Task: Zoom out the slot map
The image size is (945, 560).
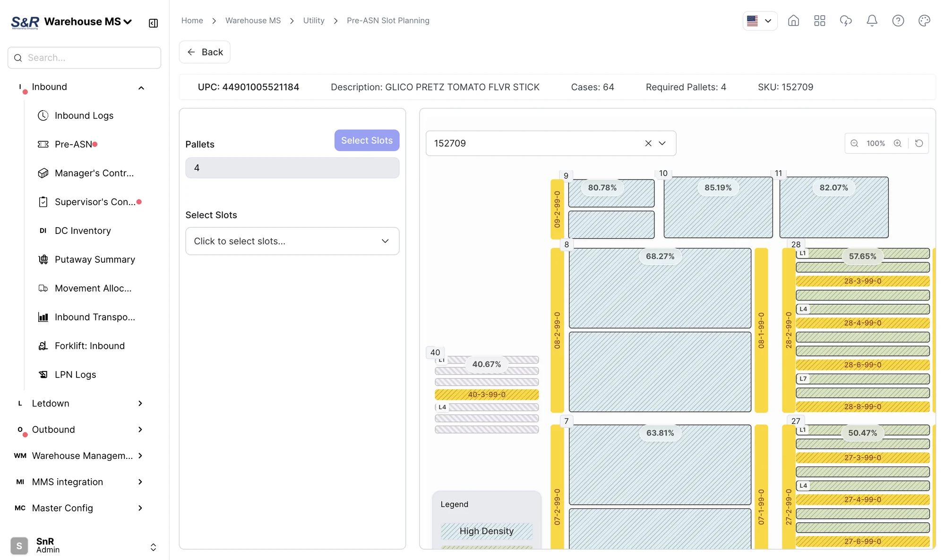Action: [854, 143]
